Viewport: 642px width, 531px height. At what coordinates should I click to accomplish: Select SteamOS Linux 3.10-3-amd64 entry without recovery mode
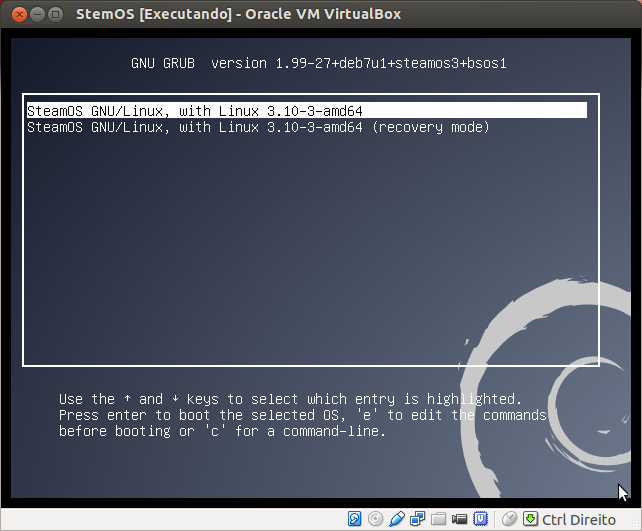307,111
